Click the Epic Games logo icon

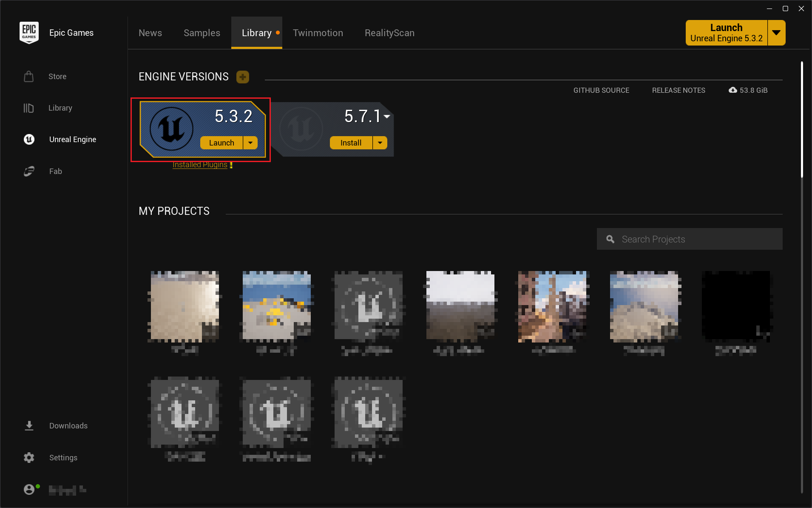(29, 33)
